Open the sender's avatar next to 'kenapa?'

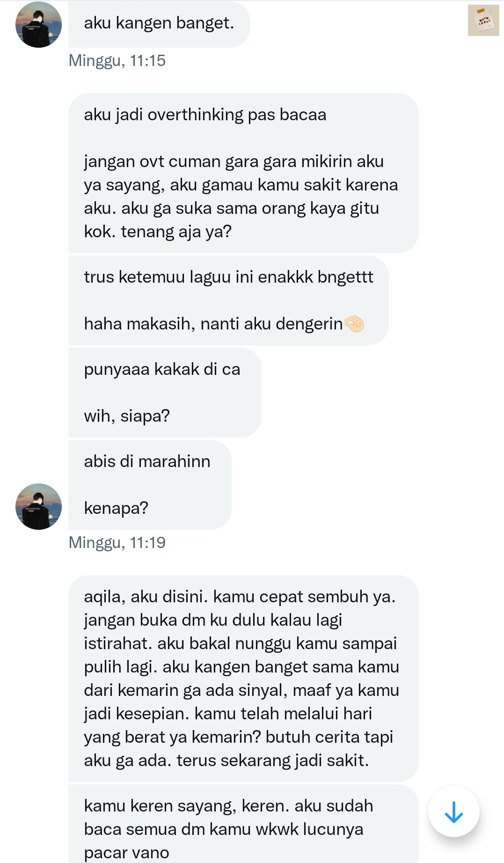[x=38, y=506]
